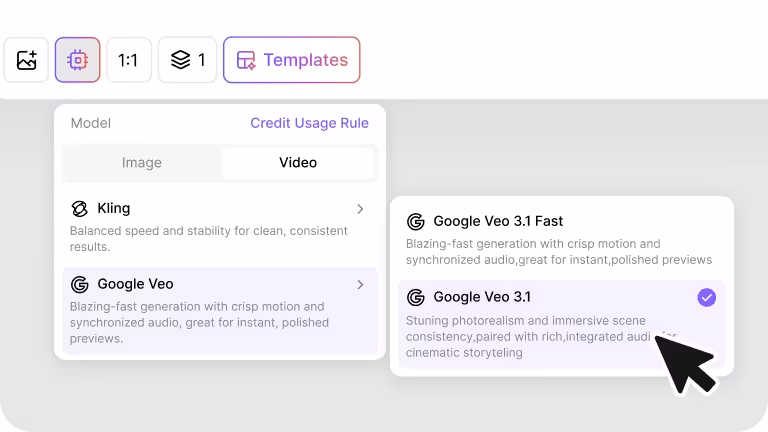Image resolution: width=768 pixels, height=432 pixels.
Task: Click the Kling model logo icon
Action: [80, 209]
